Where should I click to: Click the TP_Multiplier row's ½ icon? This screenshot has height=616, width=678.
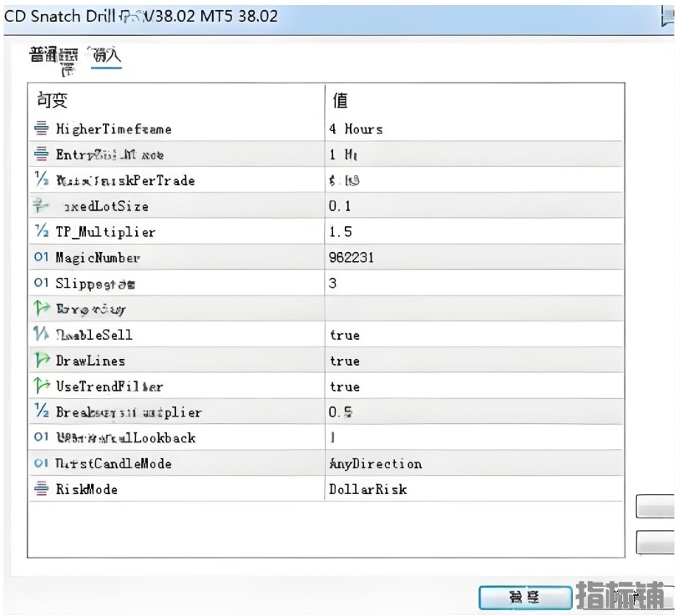tap(42, 232)
